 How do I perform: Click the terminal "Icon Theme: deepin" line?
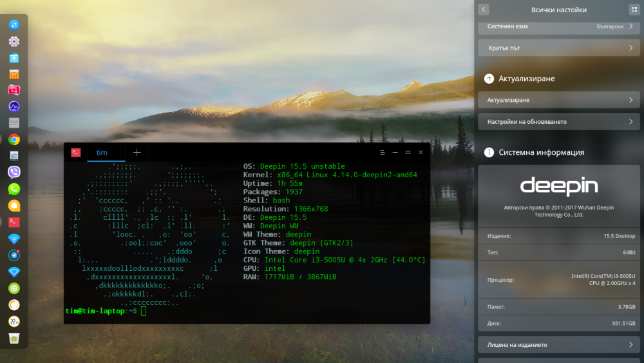pyautogui.click(x=281, y=251)
